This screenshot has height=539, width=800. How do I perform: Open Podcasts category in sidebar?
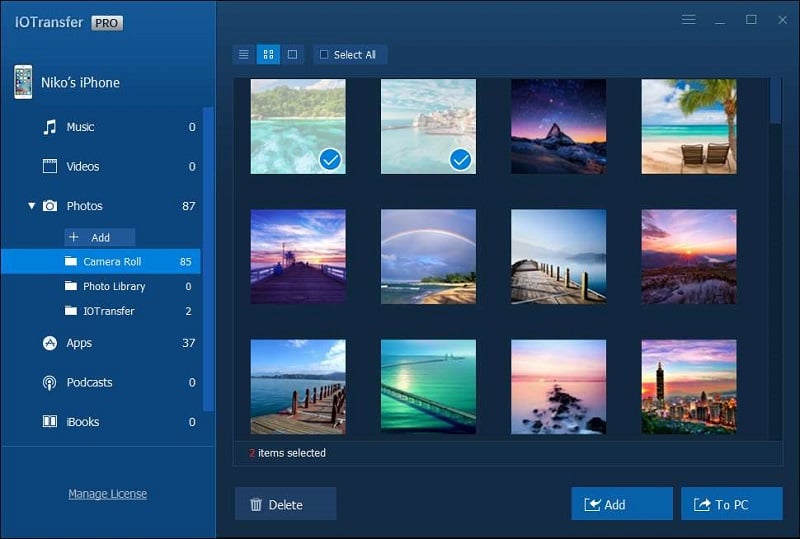117,382
